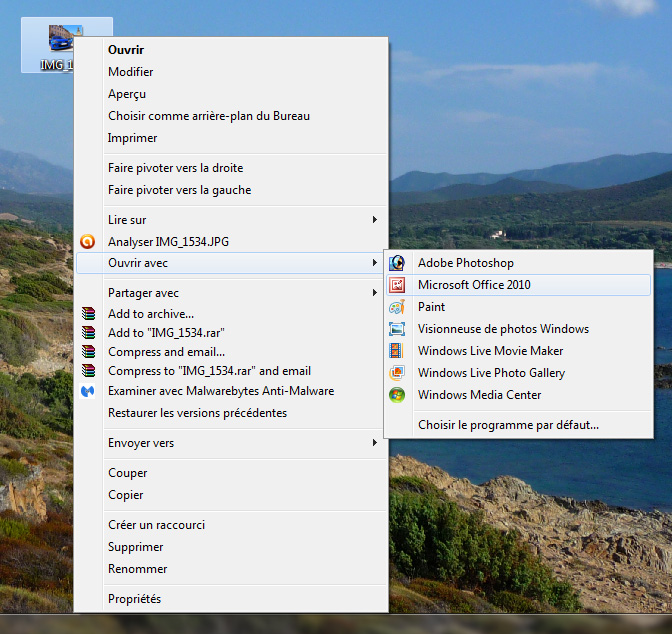Click the Malwarebytes Anti-Malware icon
This screenshot has height=634, width=672.
pos(89,391)
